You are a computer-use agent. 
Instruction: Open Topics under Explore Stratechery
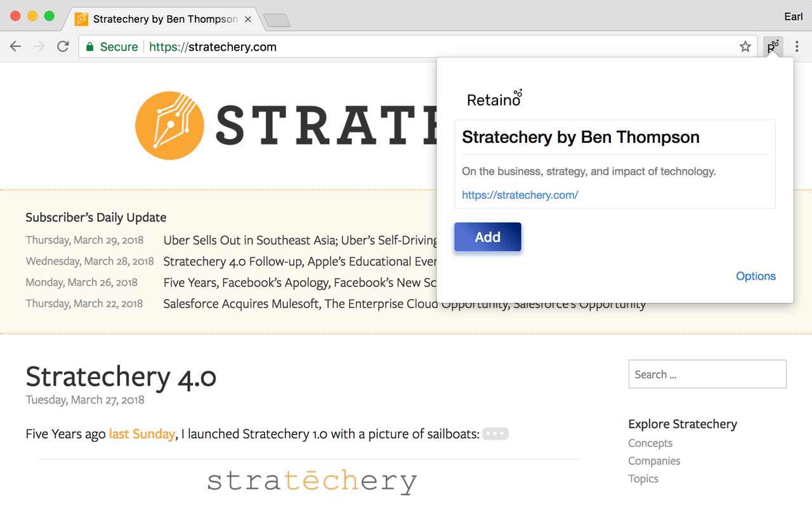tap(643, 479)
